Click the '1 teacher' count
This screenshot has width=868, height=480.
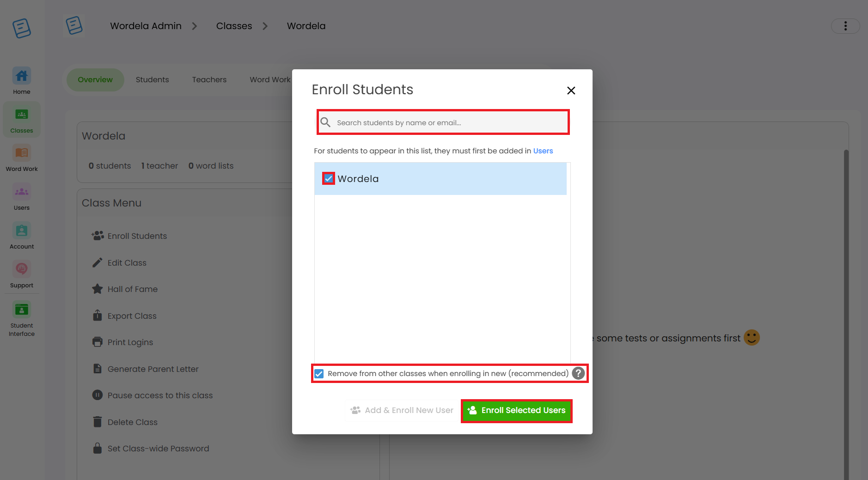click(159, 166)
